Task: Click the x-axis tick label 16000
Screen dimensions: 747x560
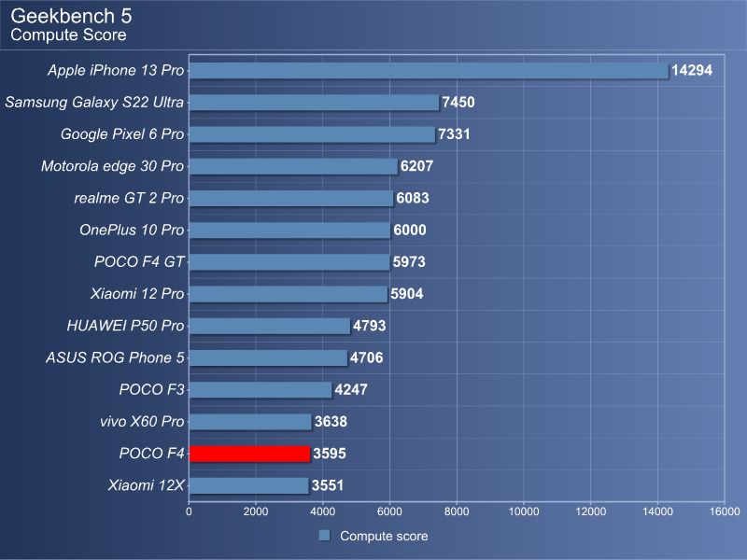Action: coord(725,511)
